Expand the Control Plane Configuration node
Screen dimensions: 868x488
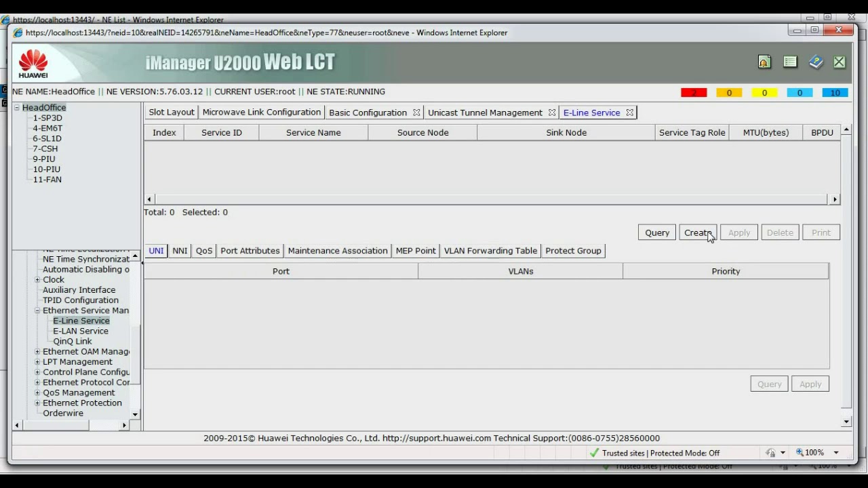point(37,372)
